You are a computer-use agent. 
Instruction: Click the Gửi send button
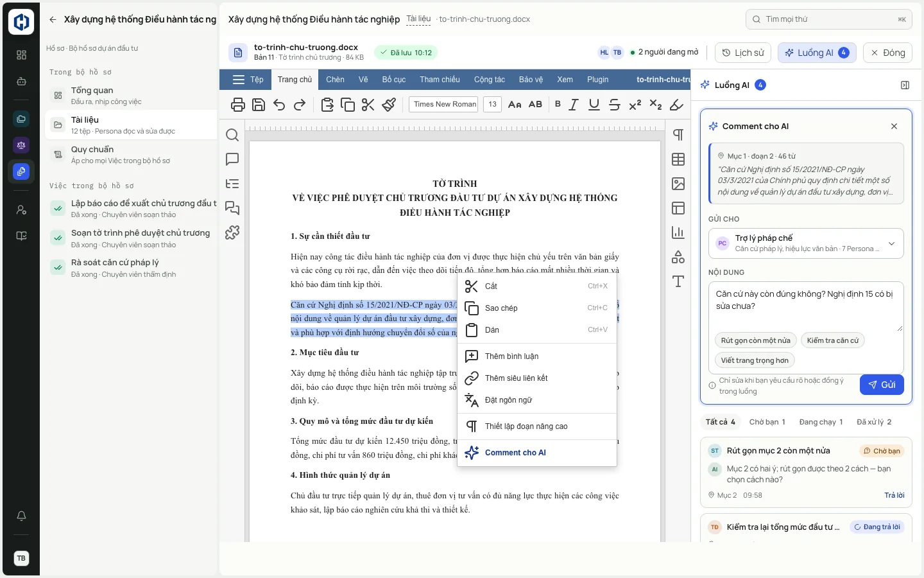click(882, 385)
